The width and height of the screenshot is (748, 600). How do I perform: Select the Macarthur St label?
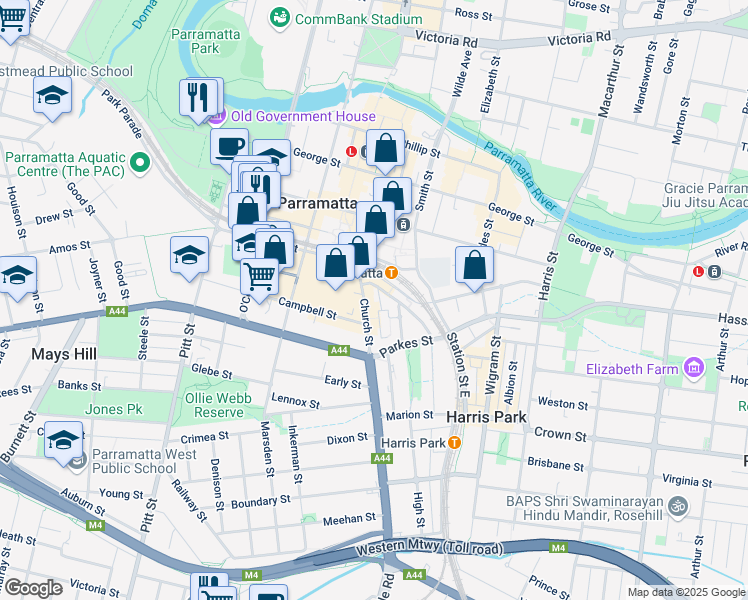coord(611,81)
